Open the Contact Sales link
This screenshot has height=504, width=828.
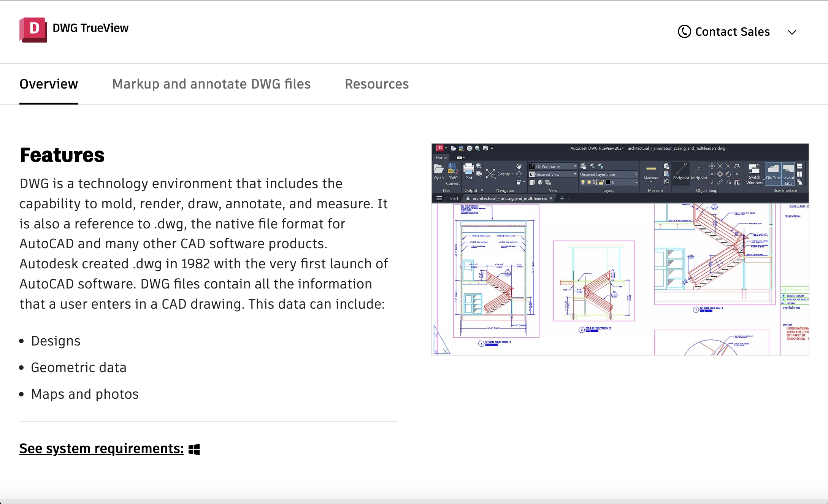click(x=732, y=32)
